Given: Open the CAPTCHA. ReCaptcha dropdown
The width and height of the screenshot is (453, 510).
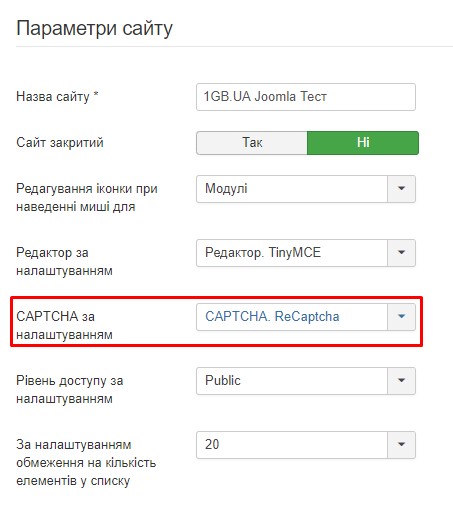Looking at the screenshot, I should [x=306, y=317].
